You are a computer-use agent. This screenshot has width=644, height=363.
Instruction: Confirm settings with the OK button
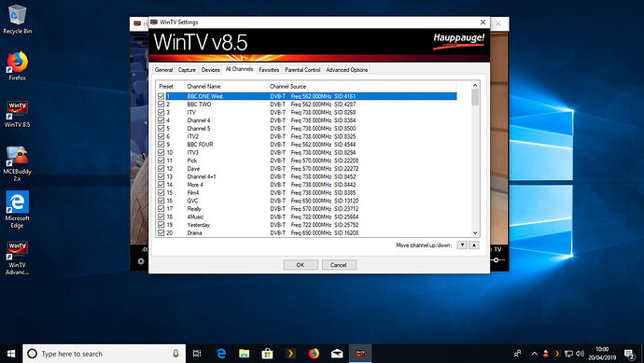[x=301, y=265]
